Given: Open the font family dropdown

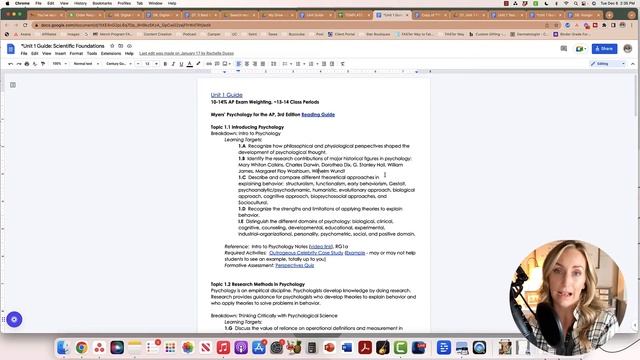Looking at the screenshot, I should point(119,64).
